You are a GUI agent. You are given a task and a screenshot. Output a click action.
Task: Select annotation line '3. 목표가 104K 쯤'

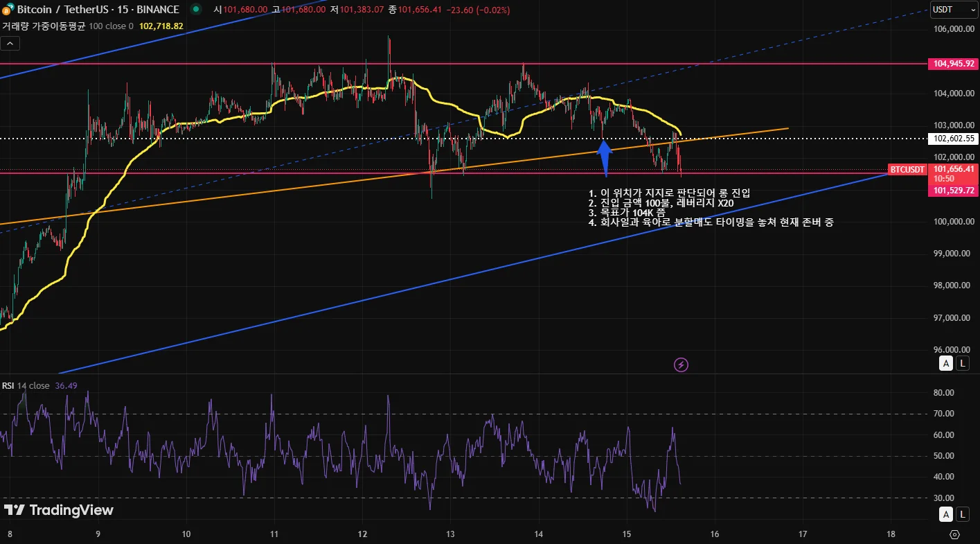tap(627, 213)
